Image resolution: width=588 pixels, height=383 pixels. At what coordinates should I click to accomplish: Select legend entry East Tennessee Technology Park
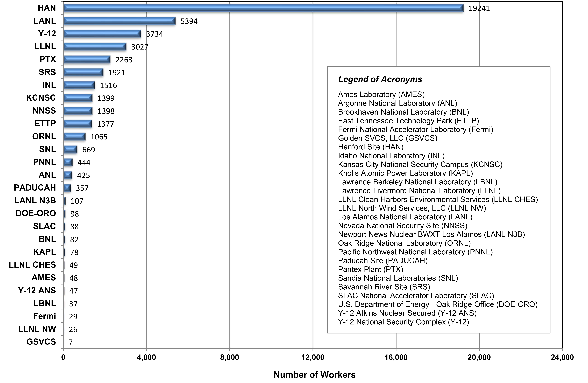click(x=409, y=121)
